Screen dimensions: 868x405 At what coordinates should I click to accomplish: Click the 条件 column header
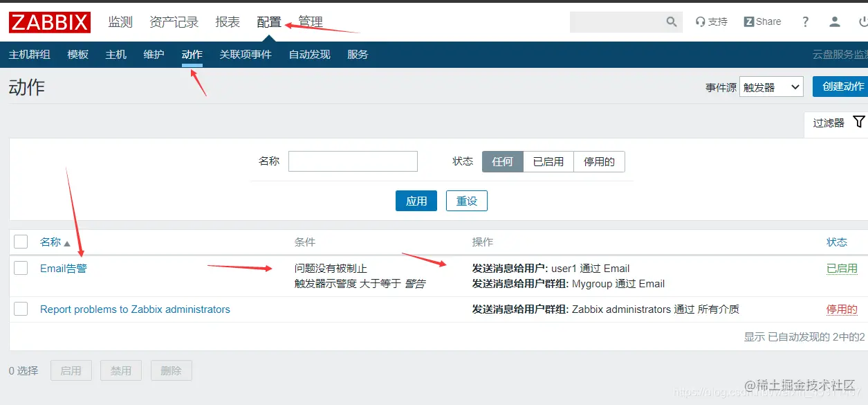tap(305, 242)
